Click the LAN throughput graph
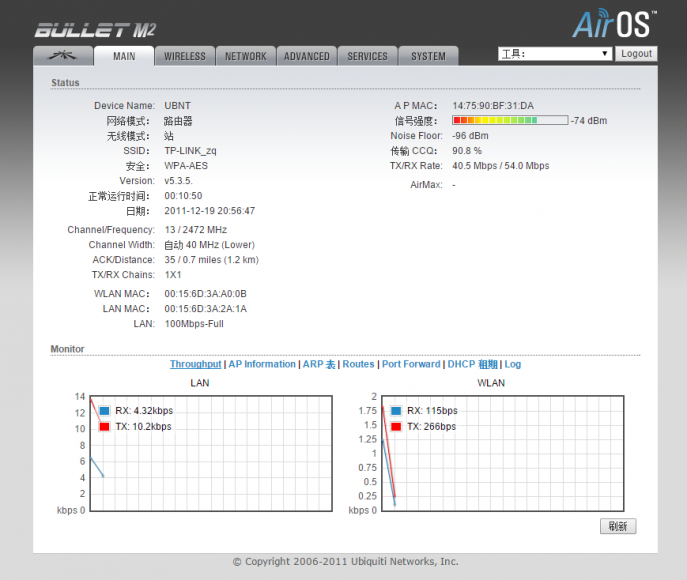The width and height of the screenshot is (687, 580). [x=211, y=453]
